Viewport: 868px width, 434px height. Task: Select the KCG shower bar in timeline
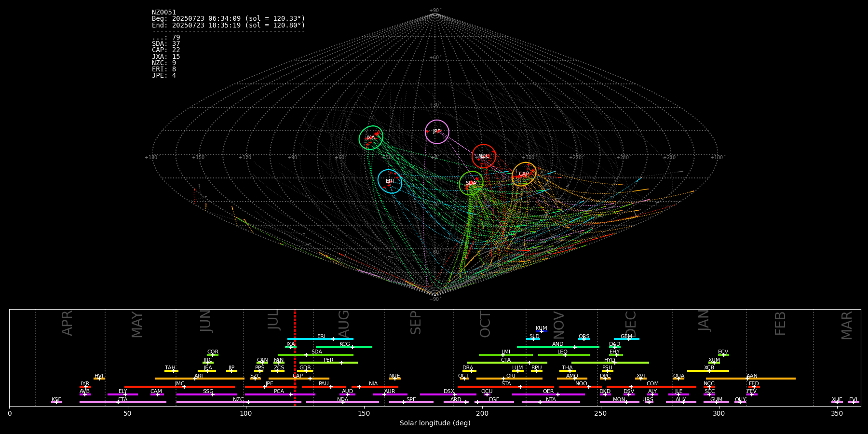pyautogui.click(x=344, y=347)
